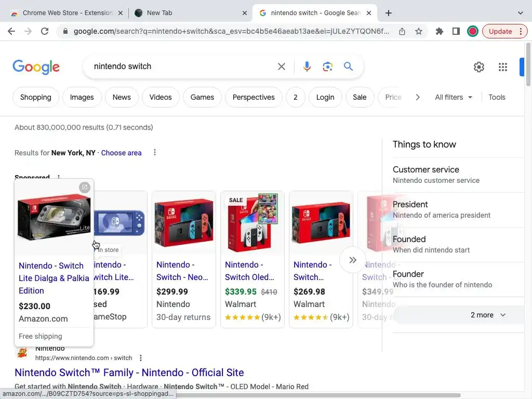The width and height of the screenshot is (532, 399).
Task: Click the Choose area link
Action: 121,153
